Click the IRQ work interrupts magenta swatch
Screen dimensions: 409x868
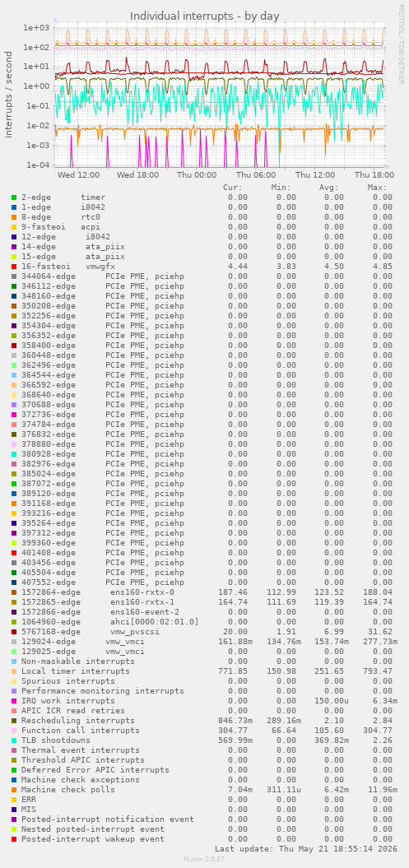[13, 701]
